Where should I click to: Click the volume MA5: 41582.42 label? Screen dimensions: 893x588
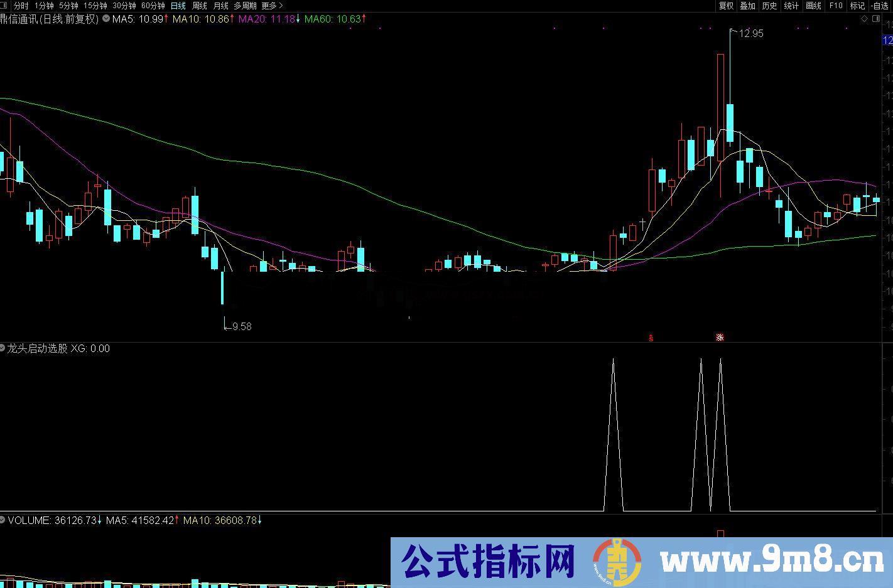pyautogui.click(x=143, y=520)
